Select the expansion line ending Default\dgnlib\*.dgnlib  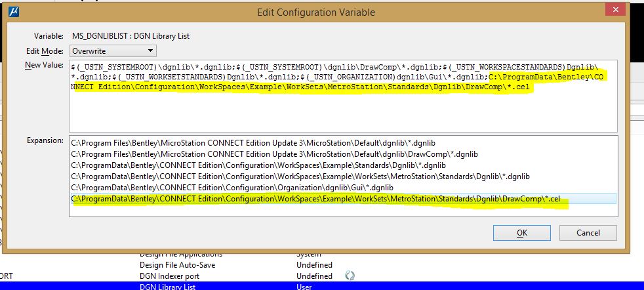253,143
